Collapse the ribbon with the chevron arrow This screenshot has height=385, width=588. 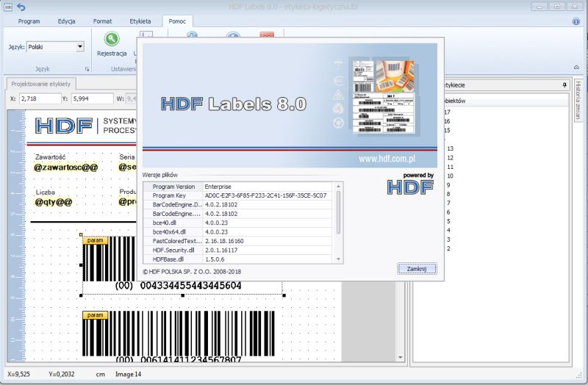578,69
